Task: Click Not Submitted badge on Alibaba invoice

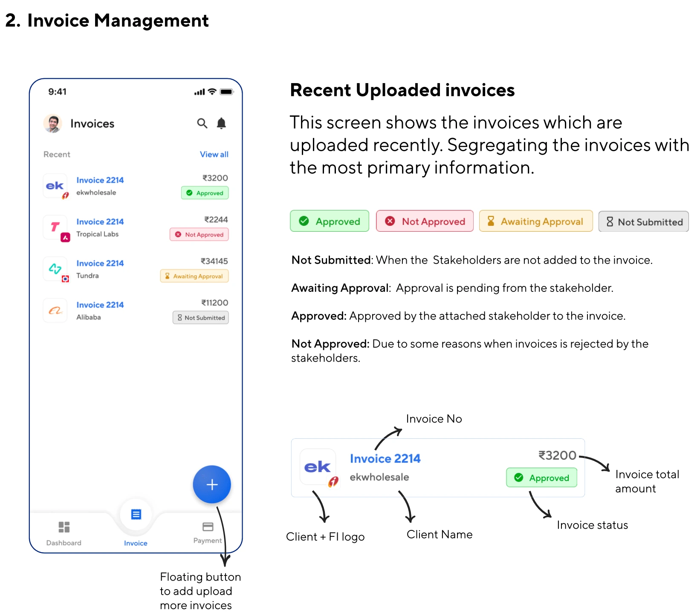Action: [x=201, y=318]
